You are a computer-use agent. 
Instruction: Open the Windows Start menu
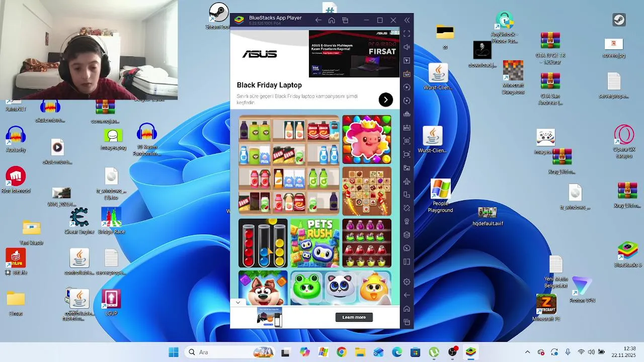pos(174,352)
